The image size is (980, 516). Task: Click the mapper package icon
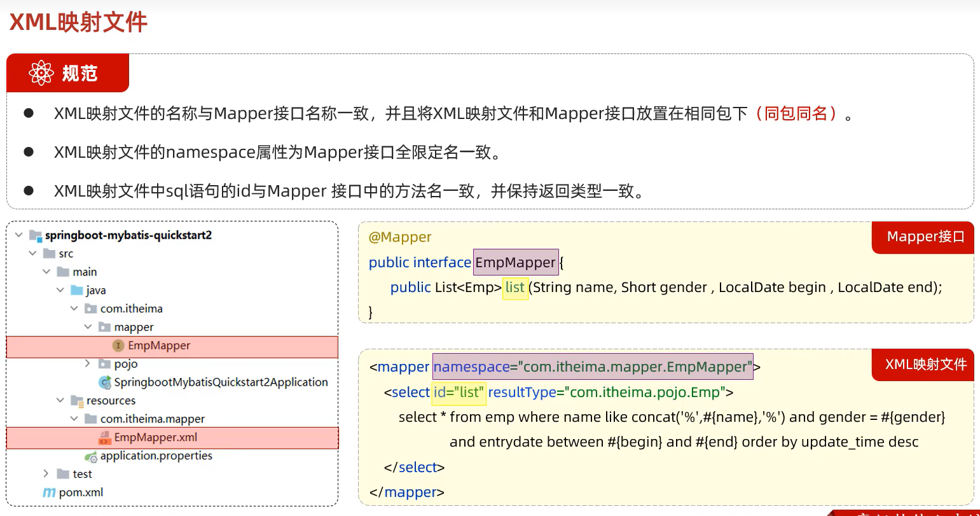(x=105, y=328)
